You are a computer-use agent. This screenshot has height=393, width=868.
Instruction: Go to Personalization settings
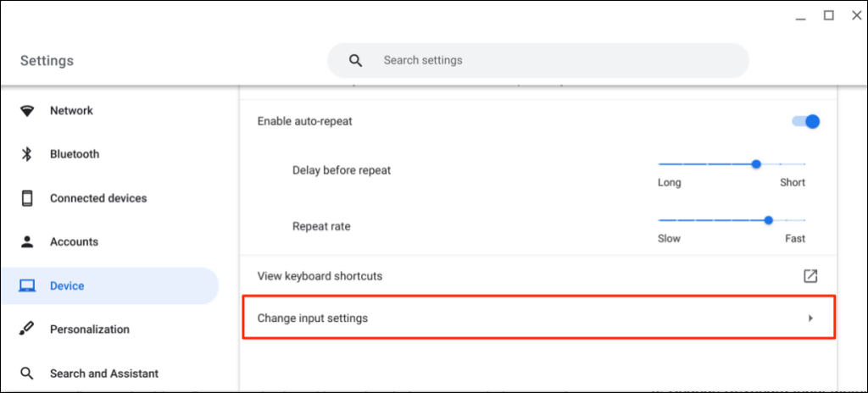[89, 329]
